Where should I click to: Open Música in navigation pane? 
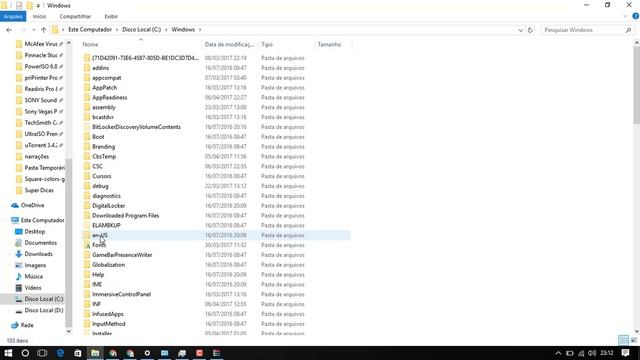[33, 276]
